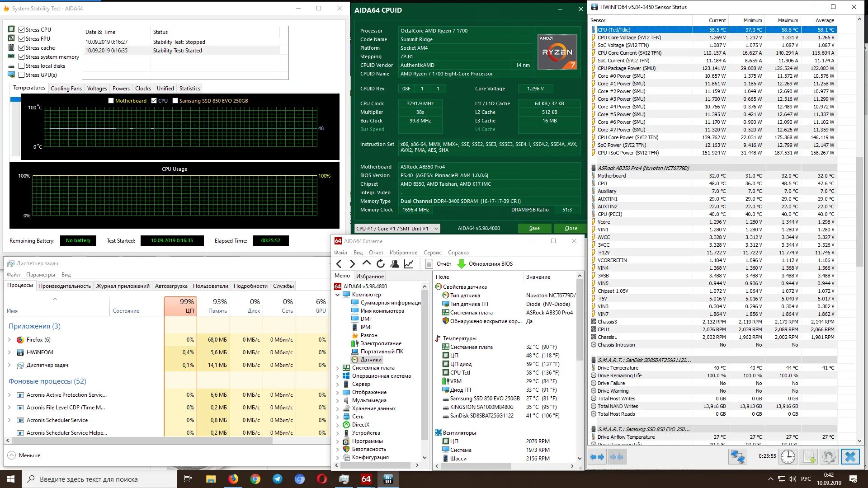This screenshot has height=488, width=868.
Task: Open the AIDA64 benchmark graph icon
Action: (409, 264)
